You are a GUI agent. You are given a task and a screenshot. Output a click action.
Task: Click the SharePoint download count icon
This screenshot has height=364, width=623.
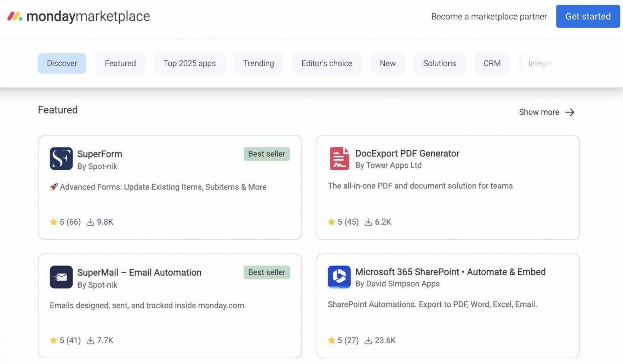368,340
